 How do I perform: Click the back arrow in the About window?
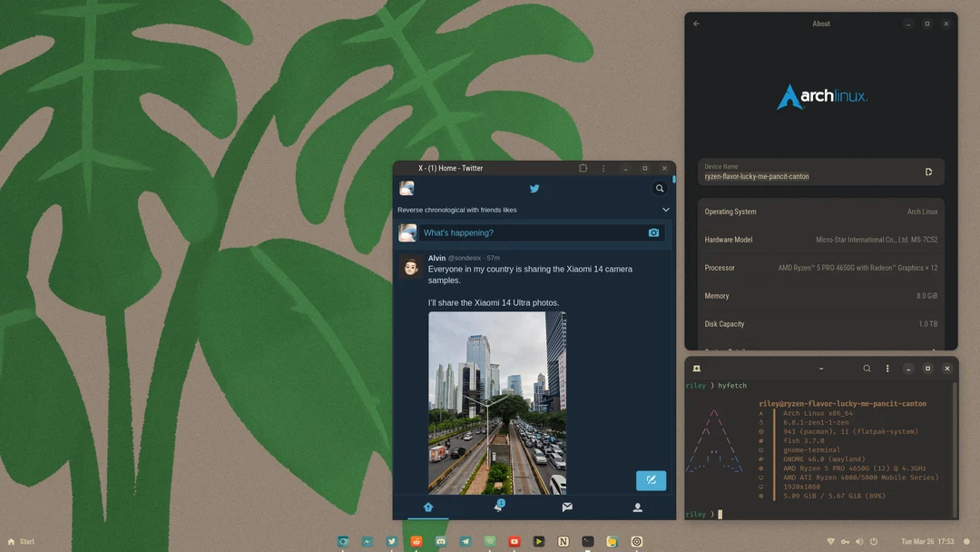pyautogui.click(x=696, y=24)
